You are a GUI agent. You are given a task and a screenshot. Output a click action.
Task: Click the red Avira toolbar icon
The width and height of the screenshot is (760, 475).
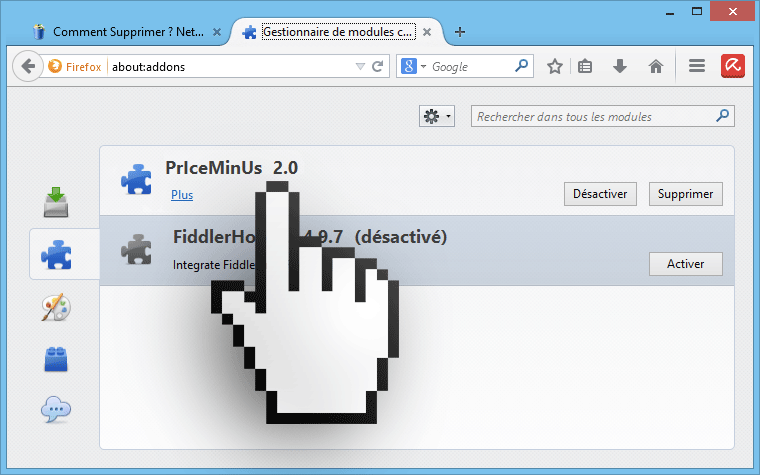click(733, 66)
